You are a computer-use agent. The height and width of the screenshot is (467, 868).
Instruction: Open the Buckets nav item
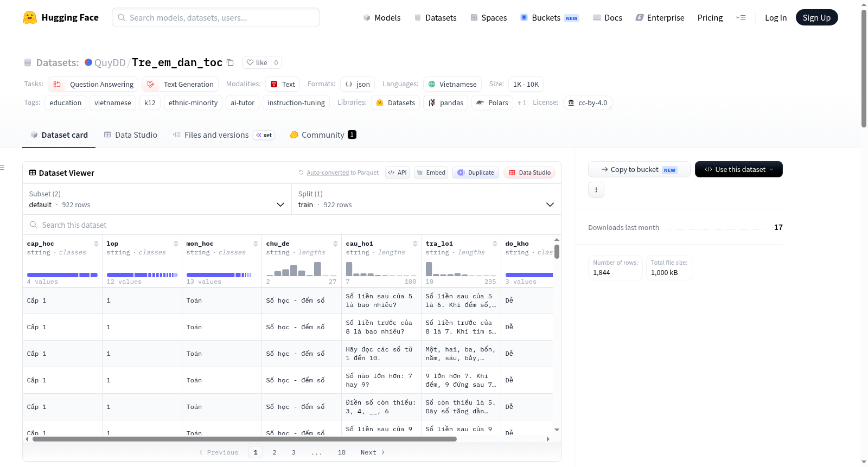click(x=550, y=17)
